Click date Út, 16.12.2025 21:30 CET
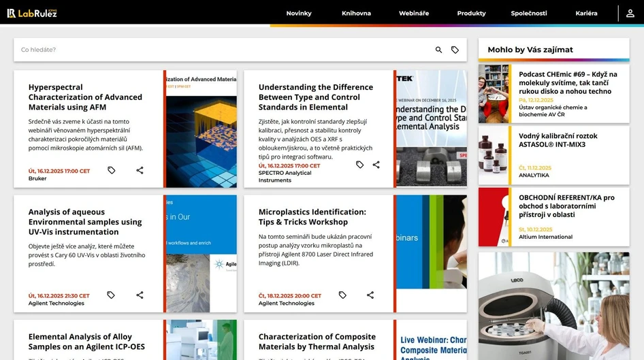The width and height of the screenshot is (644, 360). click(59, 295)
